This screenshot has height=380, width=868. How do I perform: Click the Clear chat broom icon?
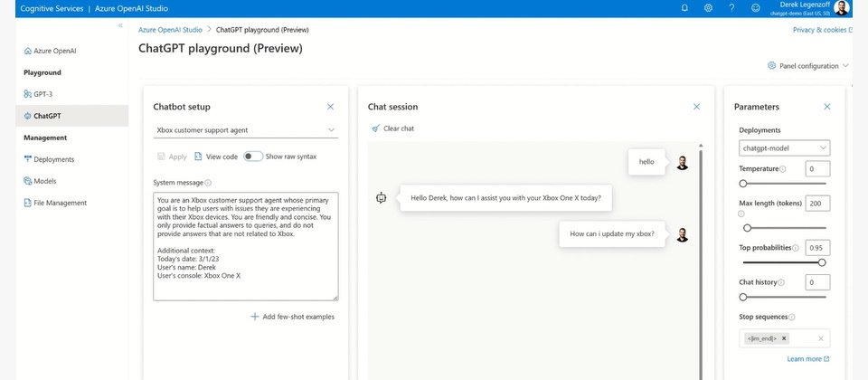[375, 128]
